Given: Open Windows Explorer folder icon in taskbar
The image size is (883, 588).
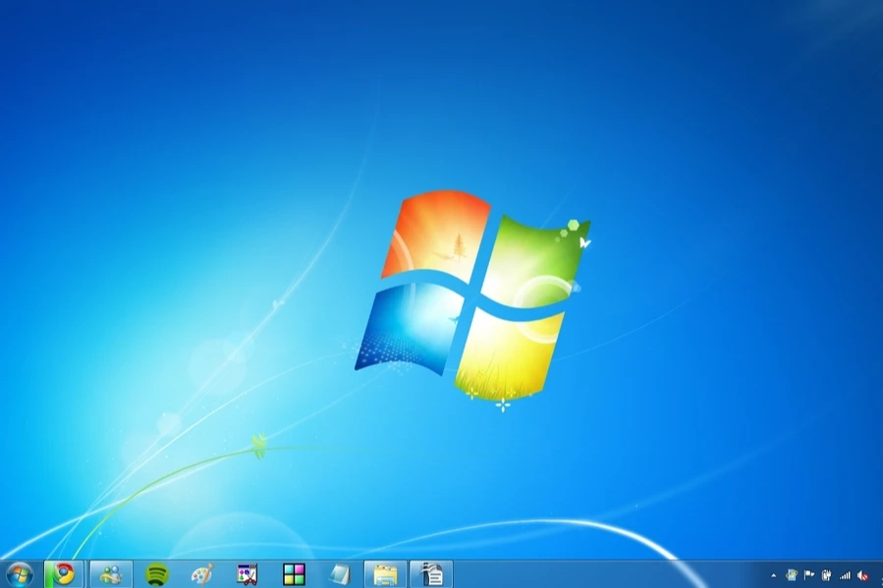Looking at the screenshot, I should point(385,574).
